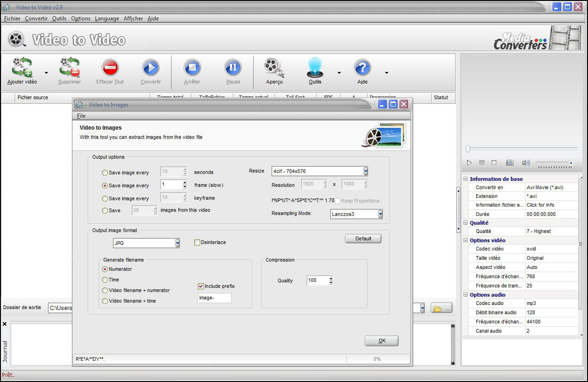Increase Quality value with stepper up arrow
Image resolution: width=588 pixels, height=382 pixels.
click(x=331, y=278)
